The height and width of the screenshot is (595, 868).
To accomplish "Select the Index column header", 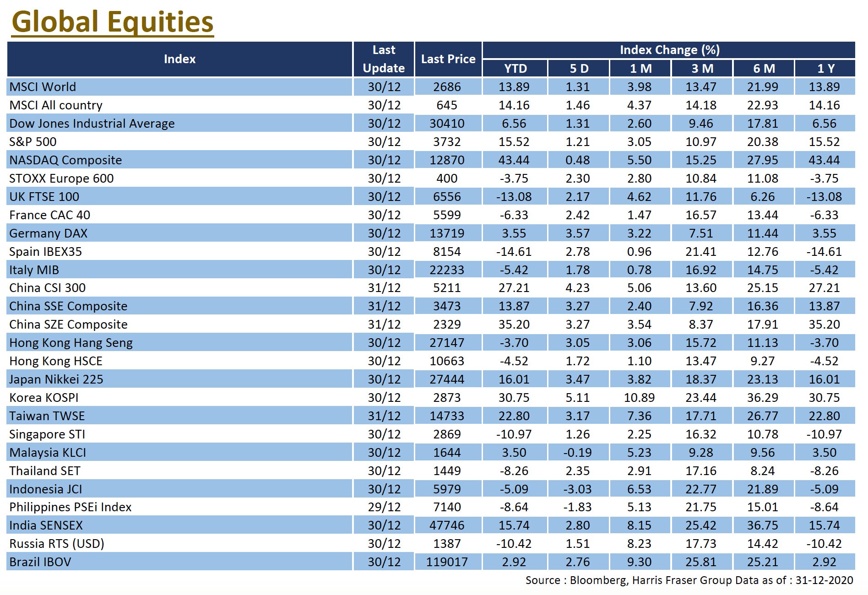I will pos(180,59).
